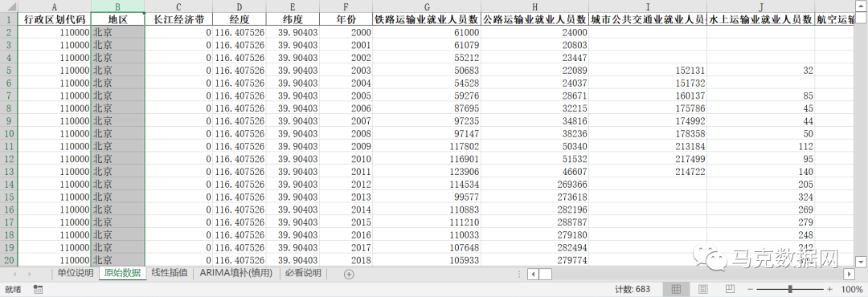
Task: Select row 5 header
Action: click(9, 71)
